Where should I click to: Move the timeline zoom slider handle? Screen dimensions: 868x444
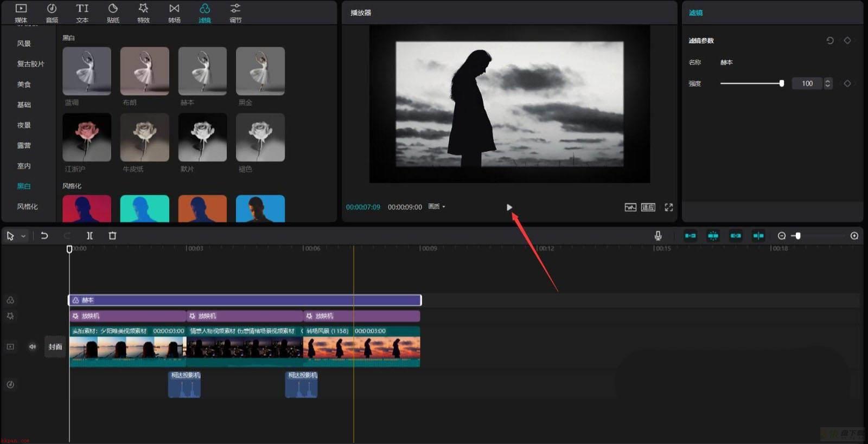(x=798, y=236)
